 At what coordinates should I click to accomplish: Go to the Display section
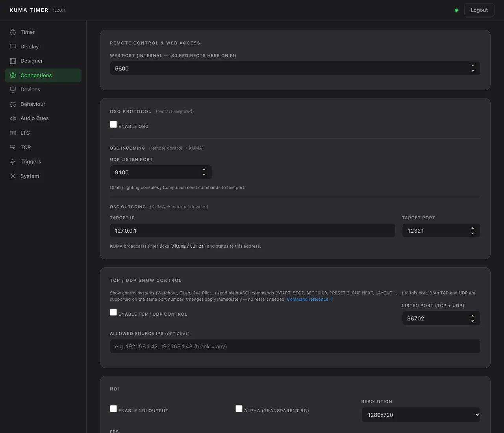43,46
